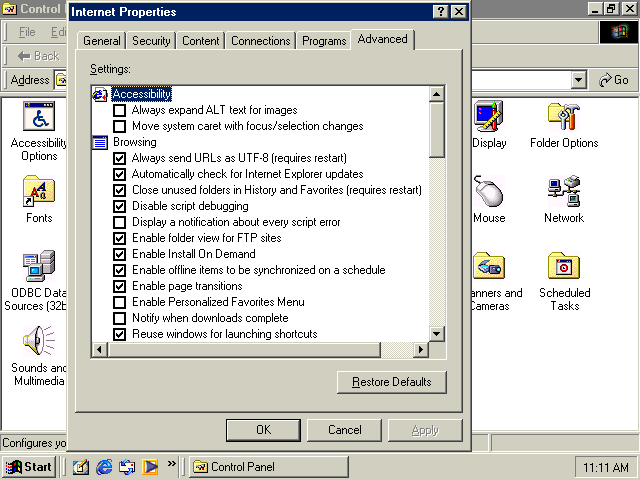Viewport: 640px width, 480px height.
Task: Click the horizontal scrollbar thumb in settings list
Action: (244, 350)
